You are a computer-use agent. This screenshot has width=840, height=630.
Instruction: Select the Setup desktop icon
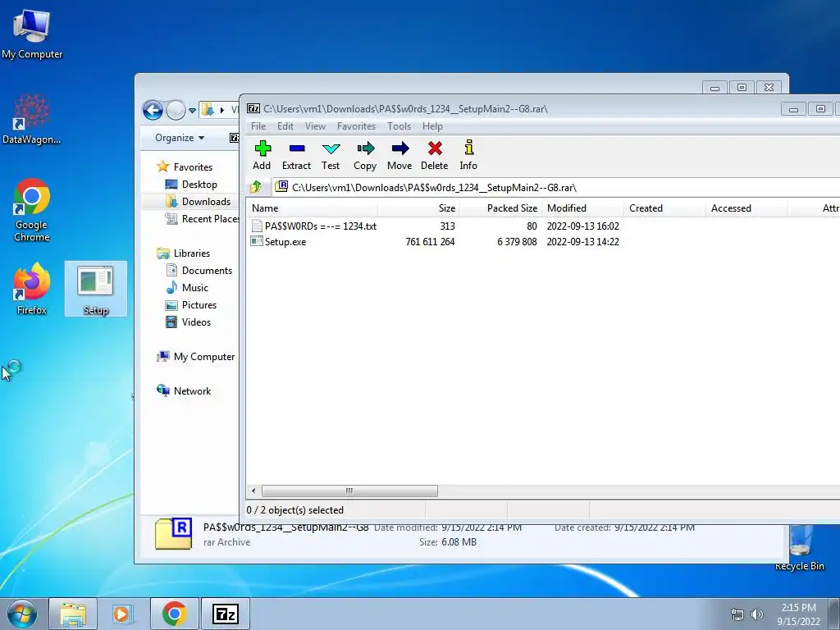96,289
